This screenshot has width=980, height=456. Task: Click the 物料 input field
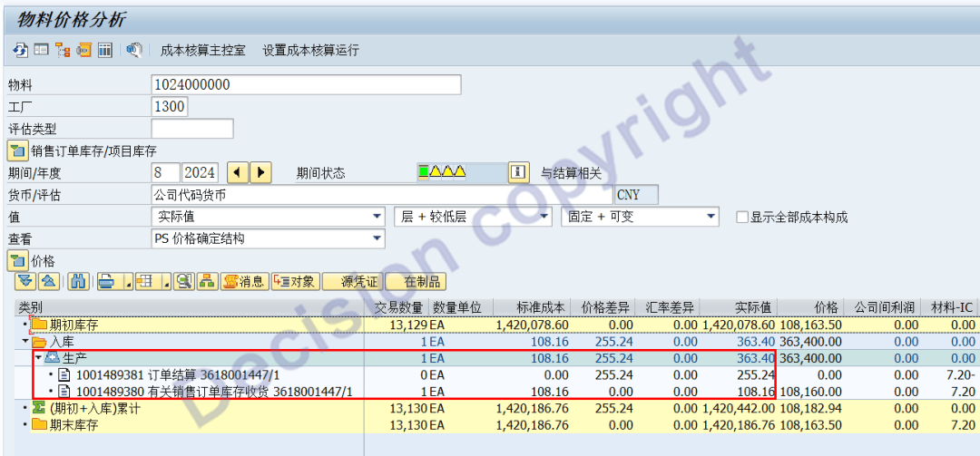pos(306,84)
